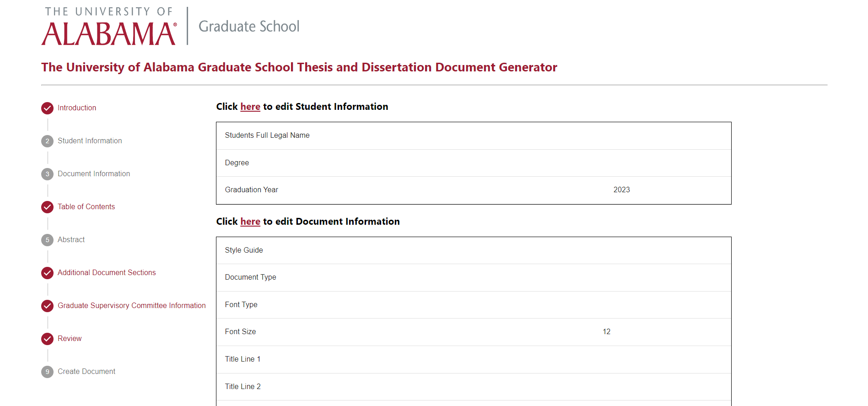The height and width of the screenshot is (406, 868).
Task: Click the Additional Document Sections checkmark icon
Action: point(47,273)
